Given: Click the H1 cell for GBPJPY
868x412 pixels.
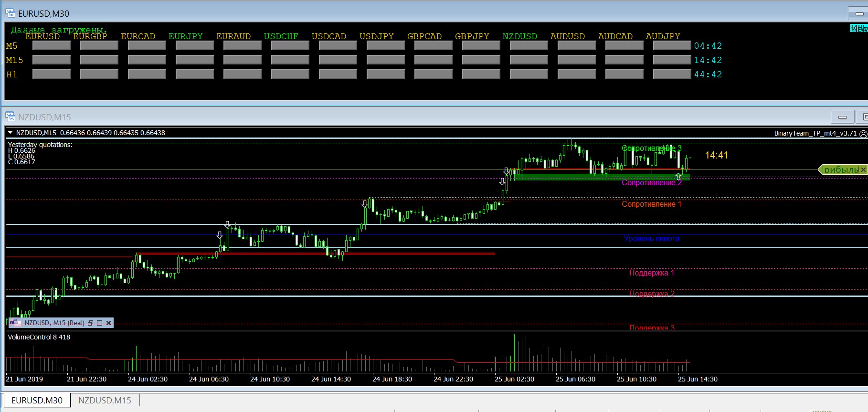Looking at the screenshot, I should [x=481, y=74].
